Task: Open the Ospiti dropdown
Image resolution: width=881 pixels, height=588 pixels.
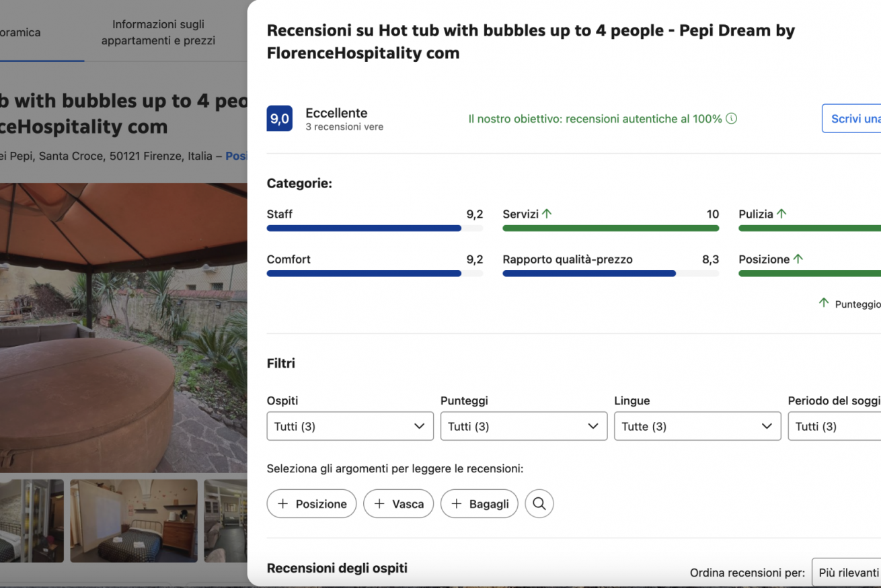Action: (x=350, y=426)
